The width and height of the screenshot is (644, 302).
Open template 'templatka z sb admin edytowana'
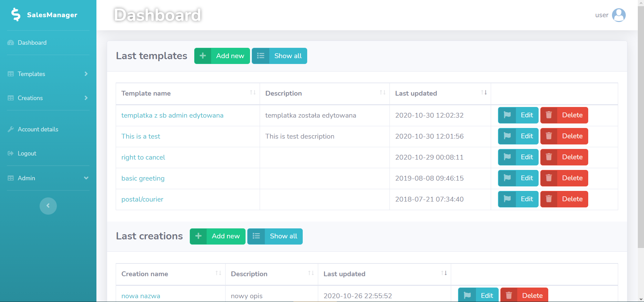173,116
